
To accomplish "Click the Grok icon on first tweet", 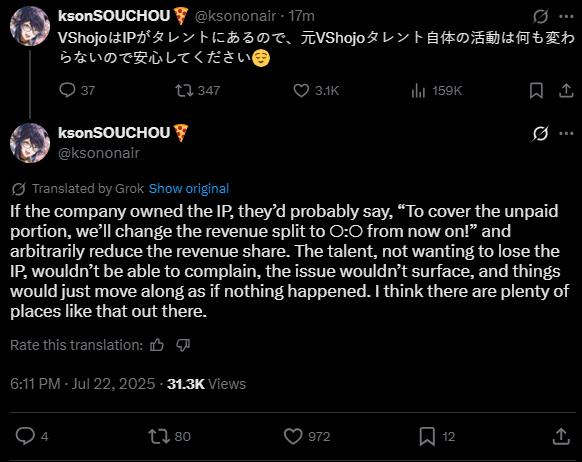I will coord(540,16).
